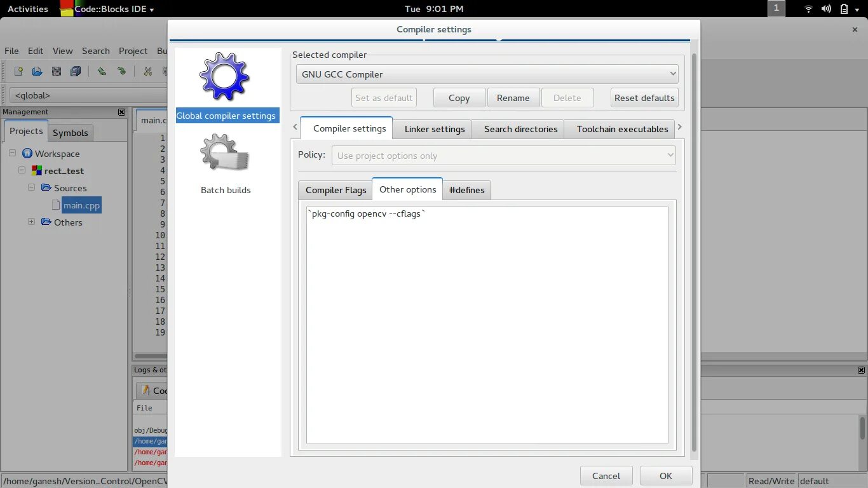The height and width of the screenshot is (488, 868).
Task: Click Reset defaults button
Action: (x=644, y=98)
